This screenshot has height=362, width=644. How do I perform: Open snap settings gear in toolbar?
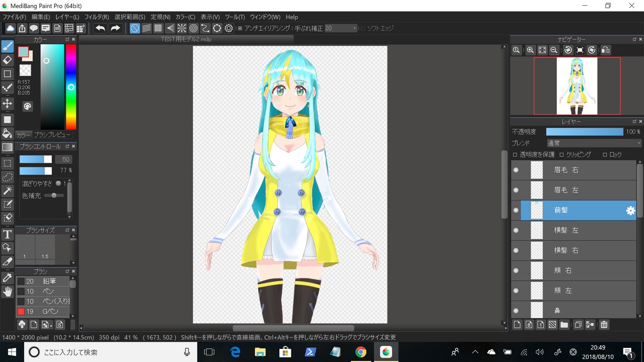coord(229,28)
